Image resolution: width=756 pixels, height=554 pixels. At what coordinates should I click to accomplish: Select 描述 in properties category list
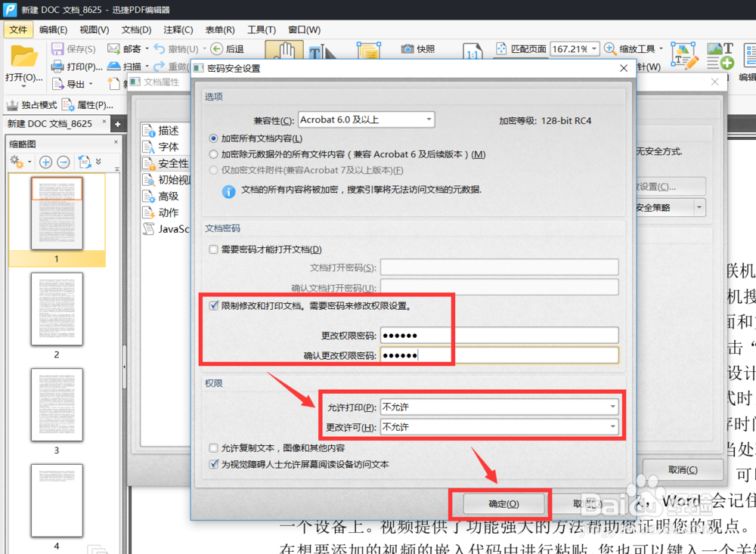[x=167, y=131]
